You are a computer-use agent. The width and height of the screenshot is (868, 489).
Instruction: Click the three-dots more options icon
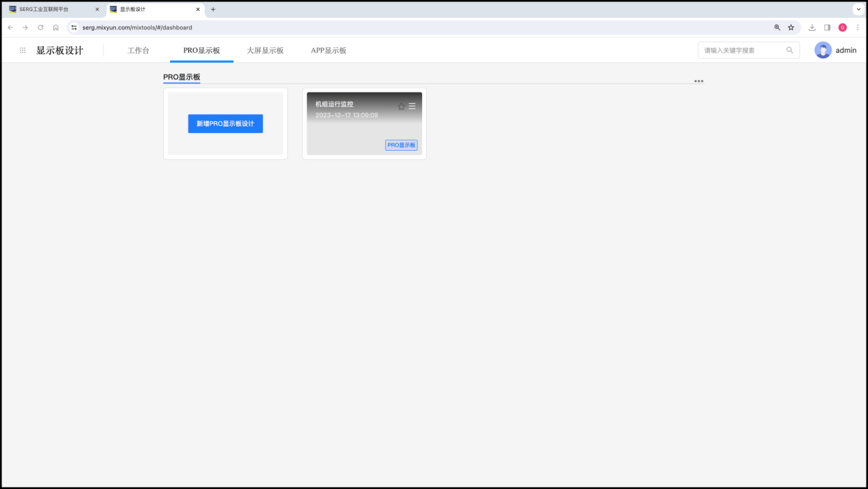[x=698, y=81]
